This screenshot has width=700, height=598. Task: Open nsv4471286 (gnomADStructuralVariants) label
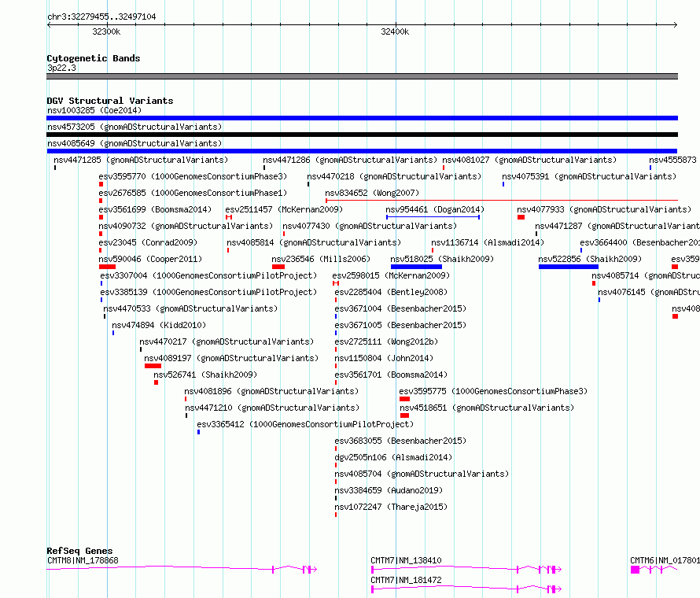pos(350,160)
